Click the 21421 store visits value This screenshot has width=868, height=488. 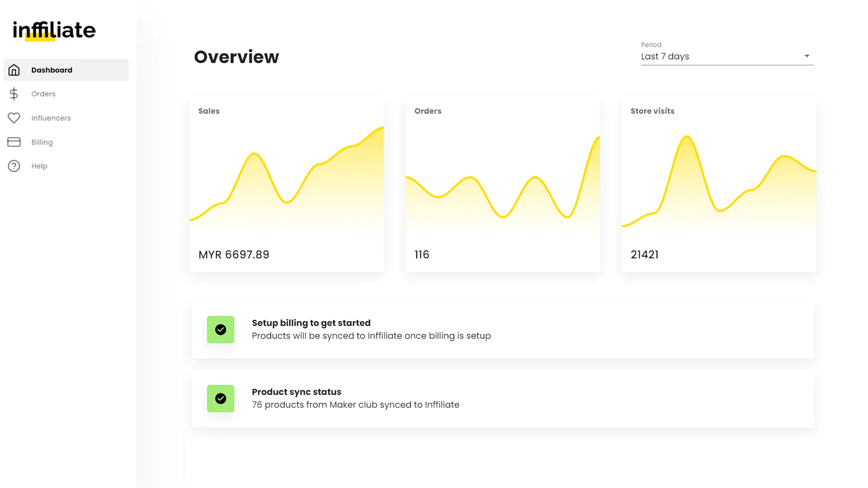(x=644, y=255)
